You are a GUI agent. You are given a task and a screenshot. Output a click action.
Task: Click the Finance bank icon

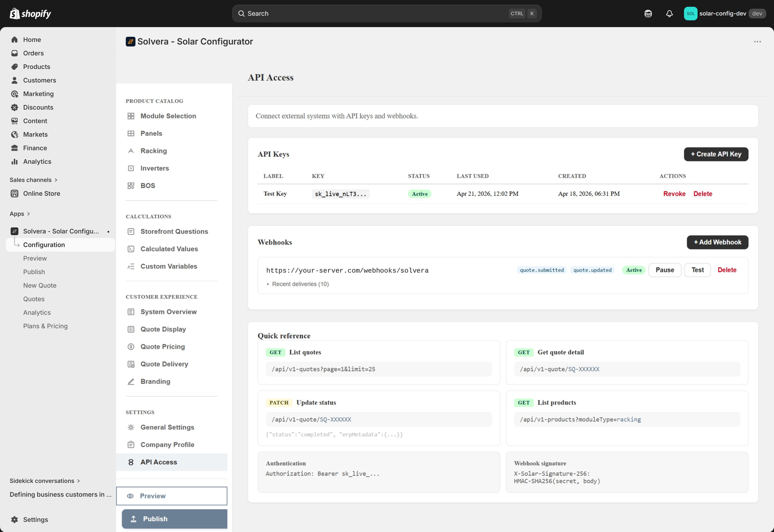(15, 148)
